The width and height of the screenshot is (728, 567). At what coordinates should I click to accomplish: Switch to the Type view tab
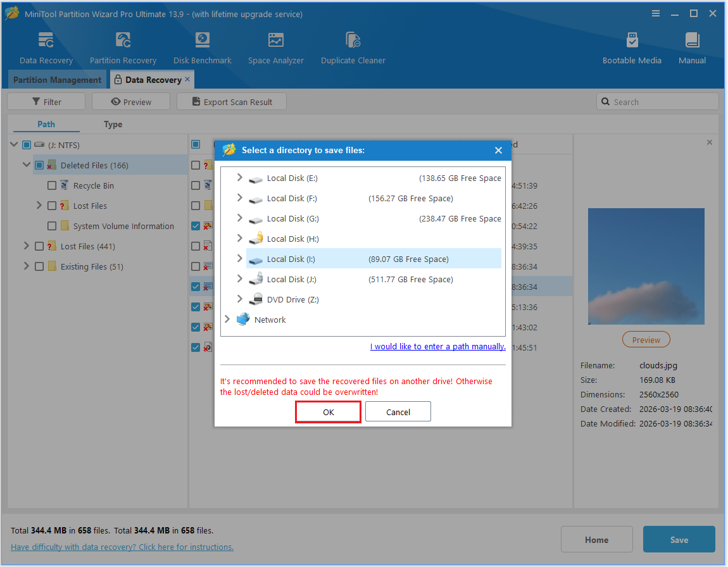pyautogui.click(x=113, y=125)
